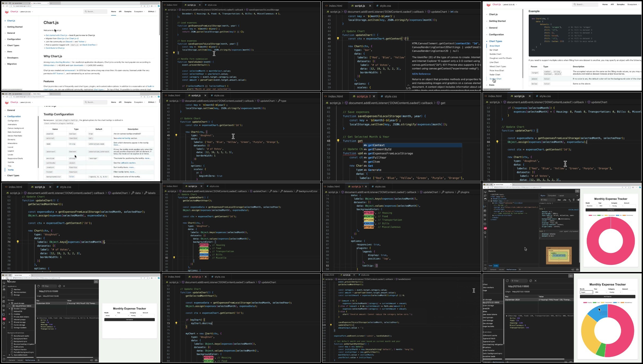Toggle .cls class editor in Styles pane

coord(565,200)
